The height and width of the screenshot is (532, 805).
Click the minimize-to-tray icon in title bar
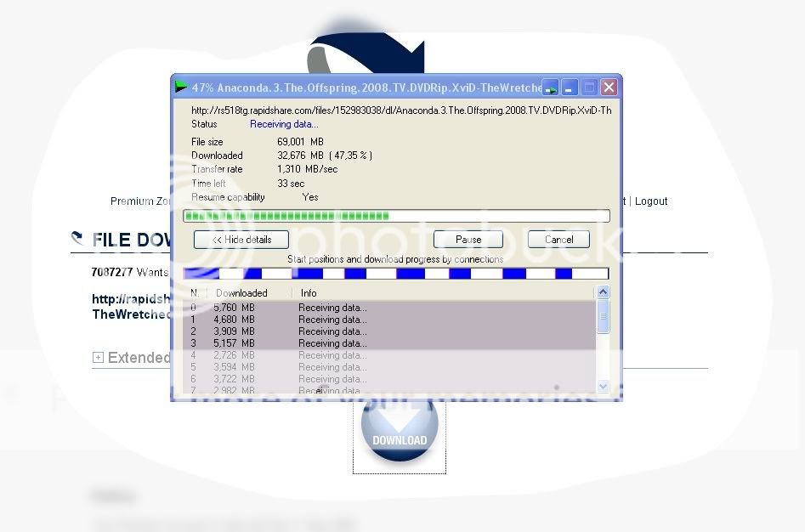coord(552,87)
